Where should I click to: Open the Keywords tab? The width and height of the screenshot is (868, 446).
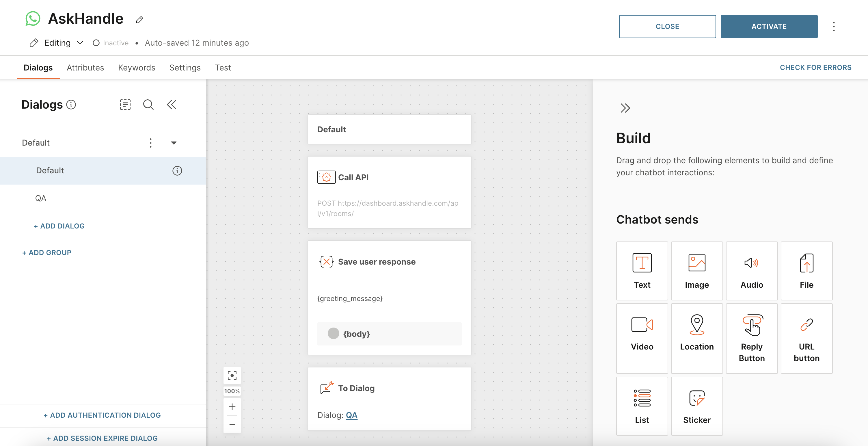tap(137, 67)
